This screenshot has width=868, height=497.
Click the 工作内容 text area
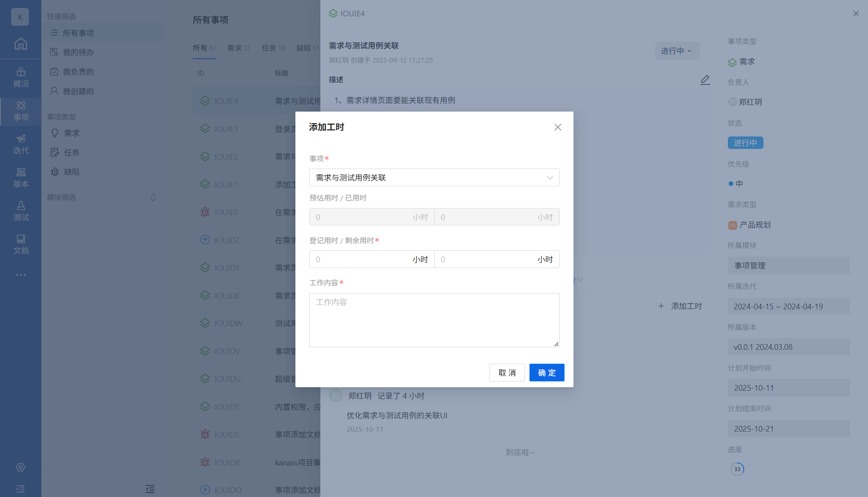tap(434, 320)
